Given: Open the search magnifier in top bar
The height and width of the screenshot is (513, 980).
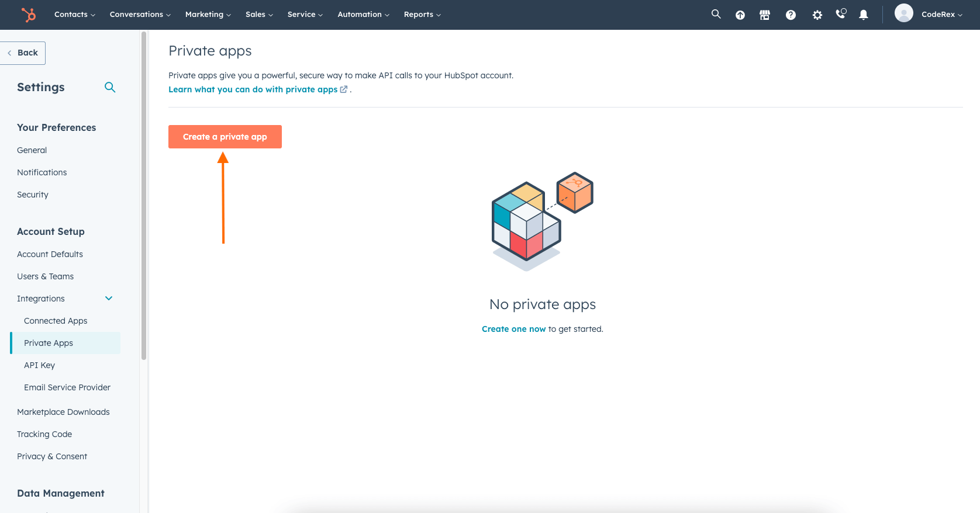Looking at the screenshot, I should tap(716, 14).
